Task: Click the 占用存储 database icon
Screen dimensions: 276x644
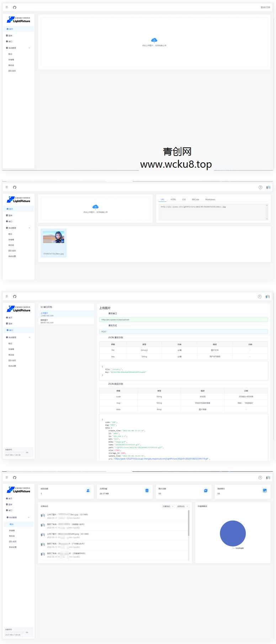Action: click(147, 491)
